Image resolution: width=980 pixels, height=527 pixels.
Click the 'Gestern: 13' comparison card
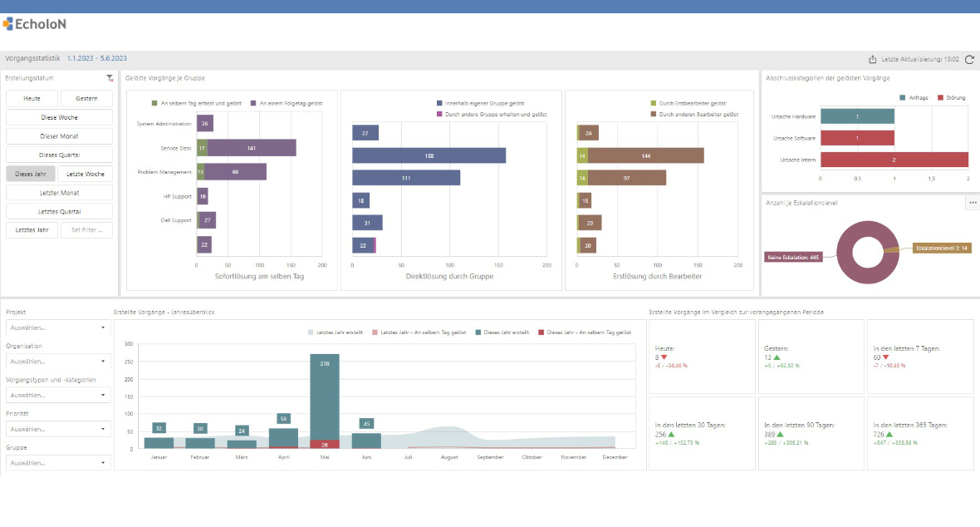click(x=811, y=357)
